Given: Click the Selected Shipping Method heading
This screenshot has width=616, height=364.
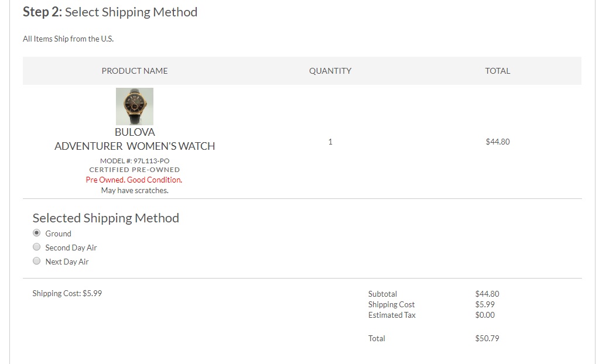Looking at the screenshot, I should pos(106,218).
